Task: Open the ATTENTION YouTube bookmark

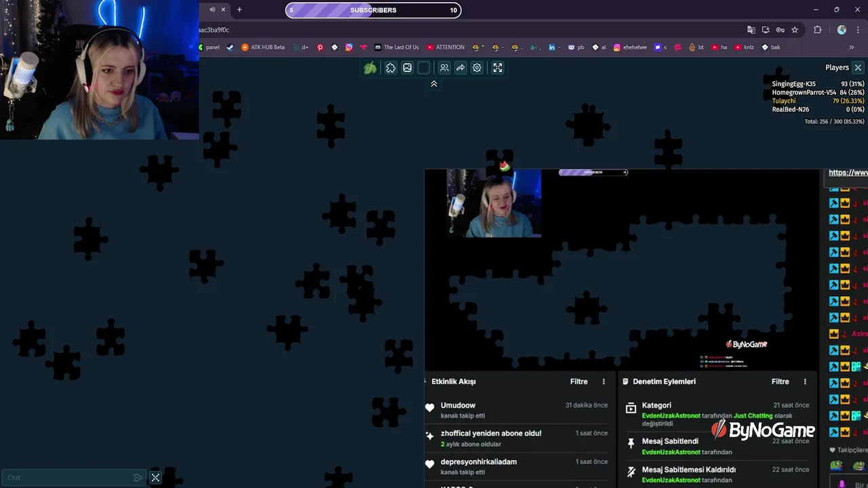Action: coord(446,47)
